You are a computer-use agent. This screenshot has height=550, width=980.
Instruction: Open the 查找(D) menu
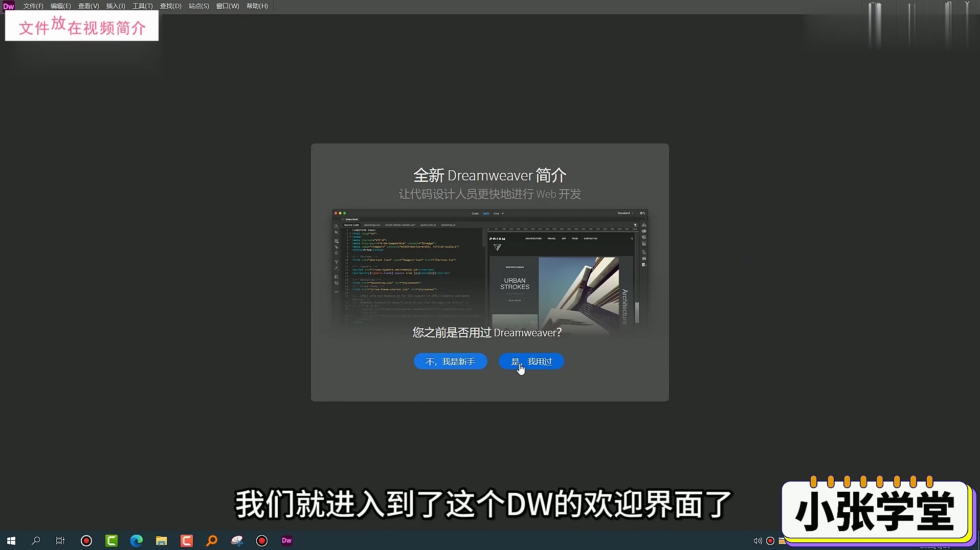[x=171, y=6]
